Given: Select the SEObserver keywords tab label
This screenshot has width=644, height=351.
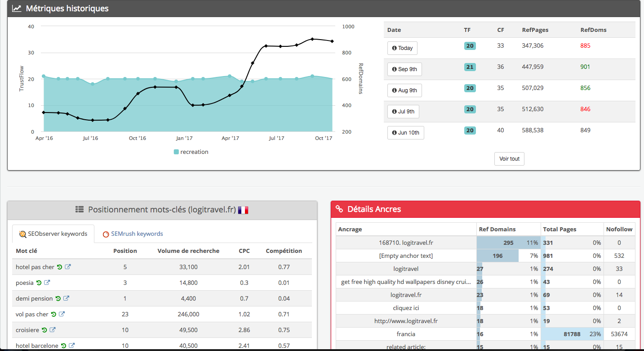Looking at the screenshot, I should pos(58,234).
